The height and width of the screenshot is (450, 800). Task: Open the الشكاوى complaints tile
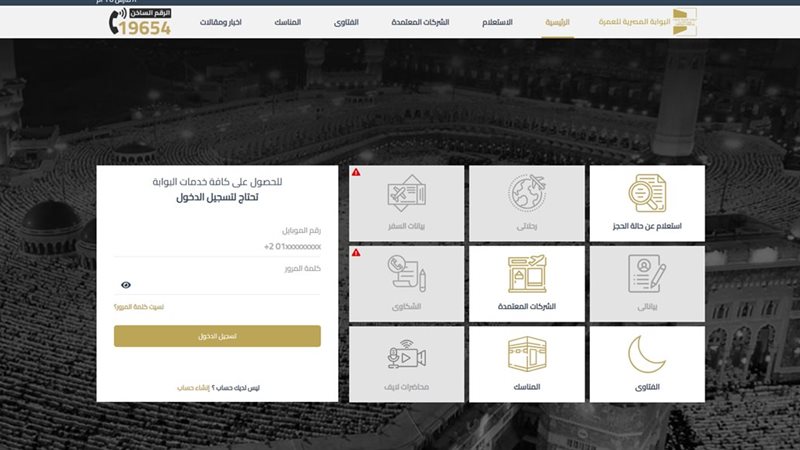click(407, 284)
